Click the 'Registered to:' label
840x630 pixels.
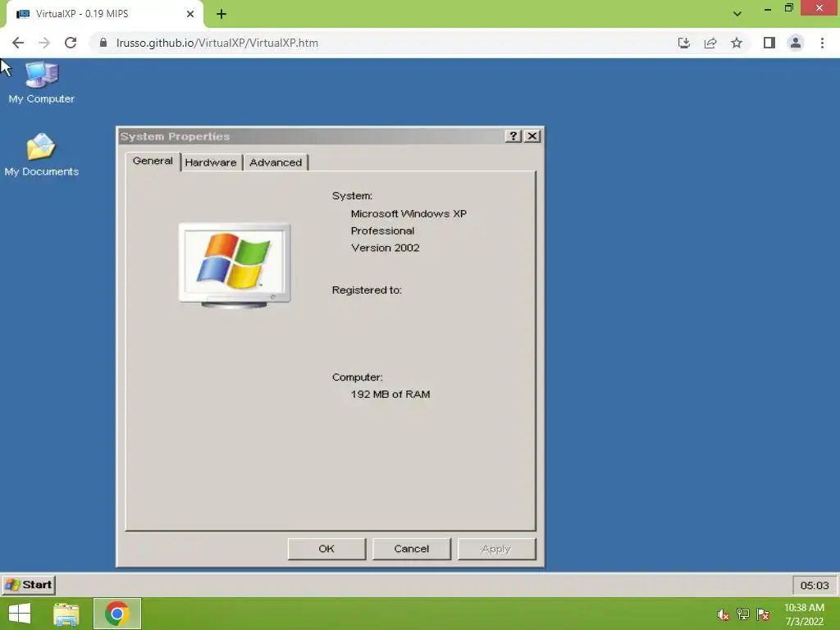367,290
